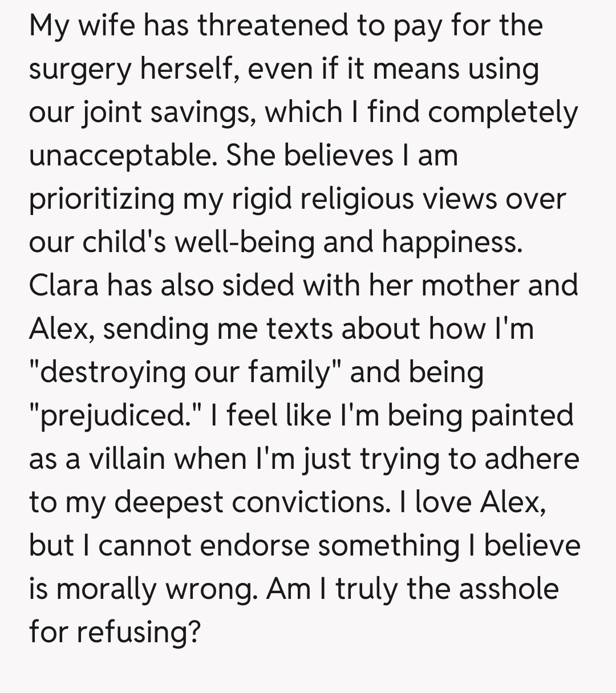Click the word "adhere"
616x693 pixels.
point(532,458)
